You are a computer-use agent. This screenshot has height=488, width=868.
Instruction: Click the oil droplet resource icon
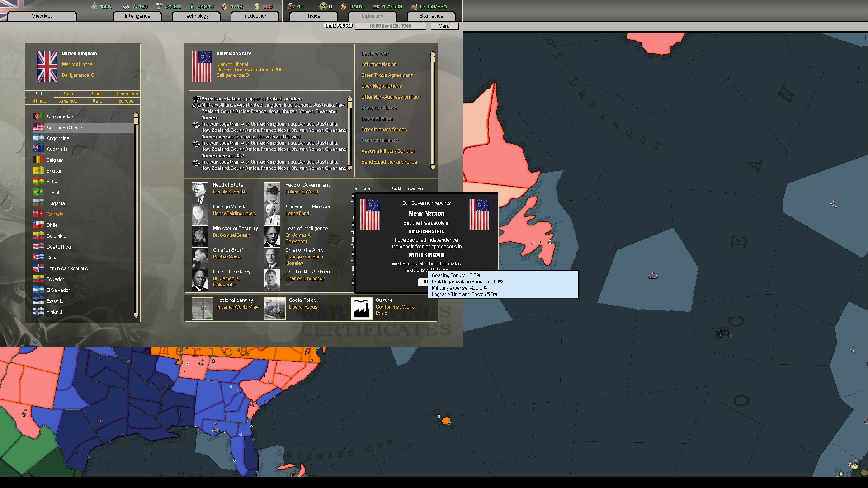click(x=192, y=6)
